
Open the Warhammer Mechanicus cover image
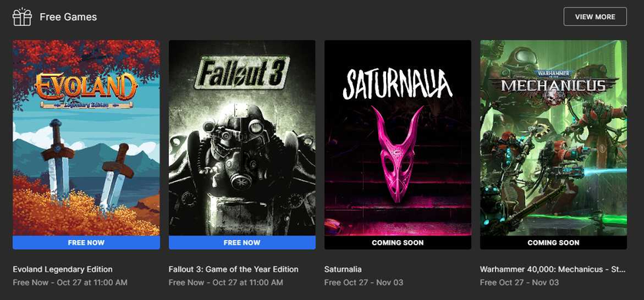pos(553,137)
